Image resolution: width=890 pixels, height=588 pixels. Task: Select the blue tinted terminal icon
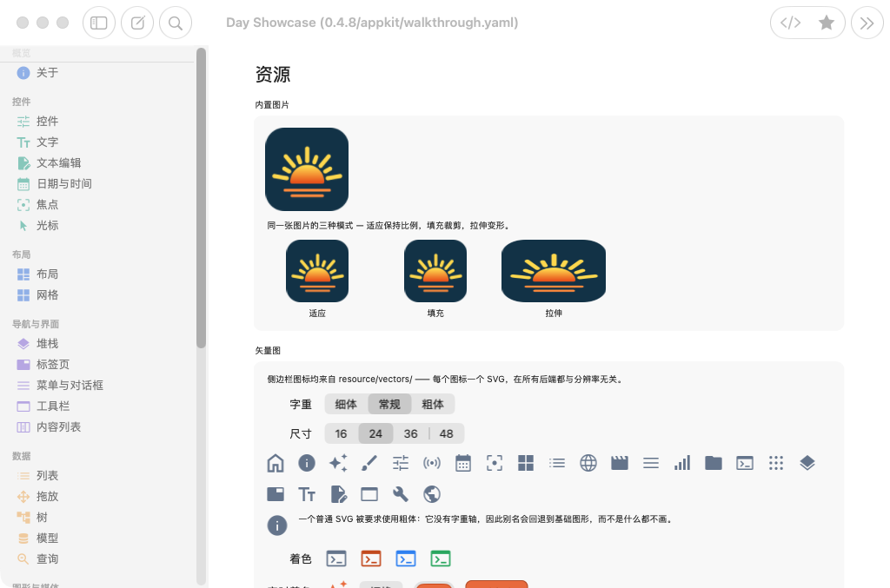(x=406, y=559)
